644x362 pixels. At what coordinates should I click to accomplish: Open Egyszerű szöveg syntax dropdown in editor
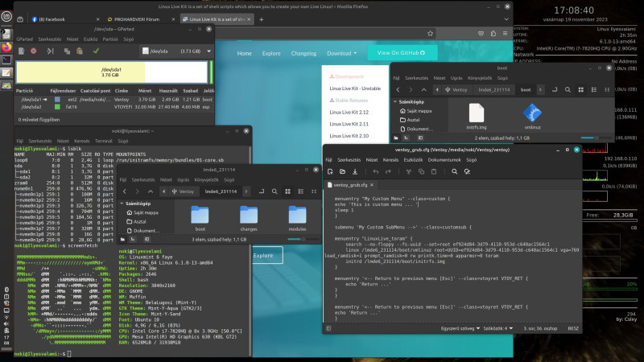click(x=460, y=328)
